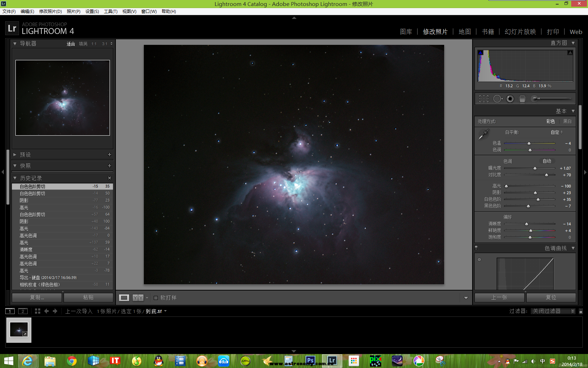The height and width of the screenshot is (368, 588).
Task: Collapse the 直方图 Histogram panel
Action: pyautogui.click(x=573, y=43)
